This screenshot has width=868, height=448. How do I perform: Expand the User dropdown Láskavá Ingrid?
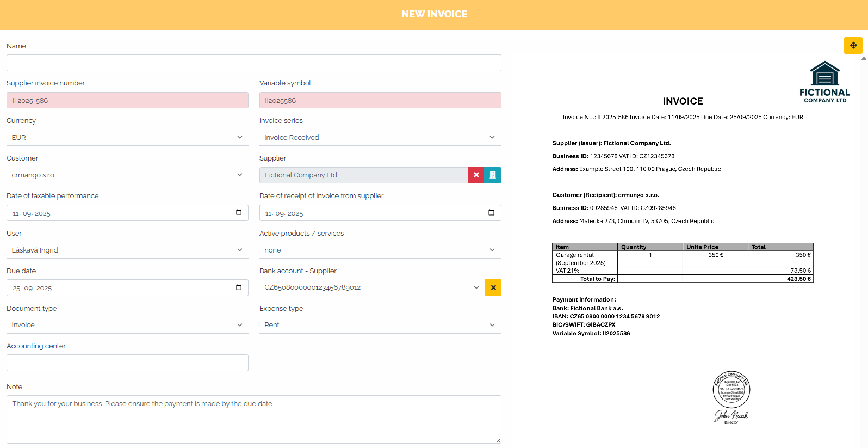point(127,250)
